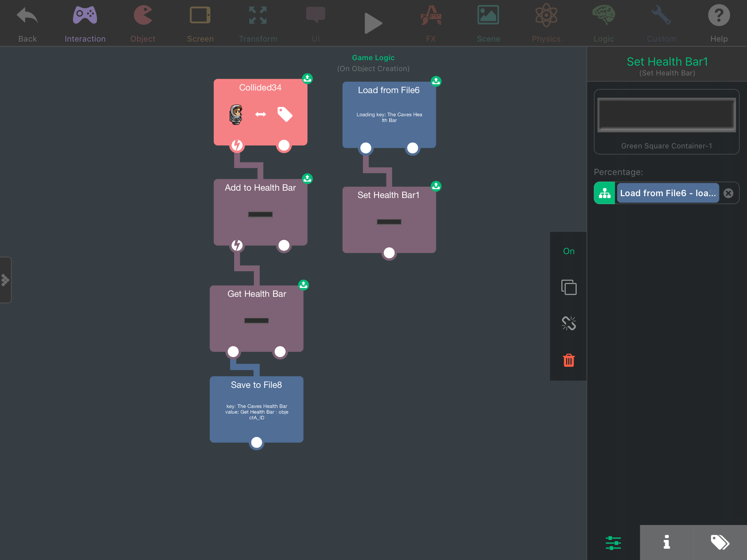Viewport: 747px width, 560px height.
Task: Click the duplicate behavior icon
Action: click(x=569, y=287)
